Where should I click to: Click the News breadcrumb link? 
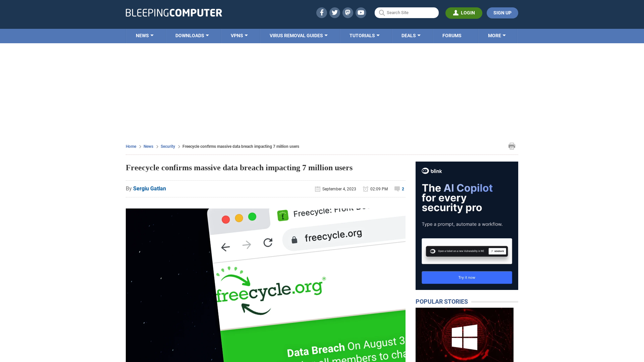click(148, 146)
